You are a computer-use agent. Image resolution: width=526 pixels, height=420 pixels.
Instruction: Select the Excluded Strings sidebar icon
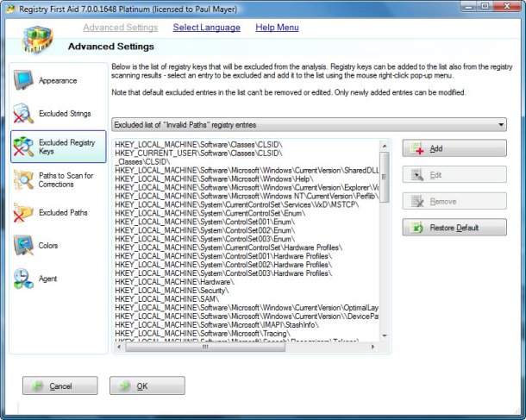pos(24,114)
